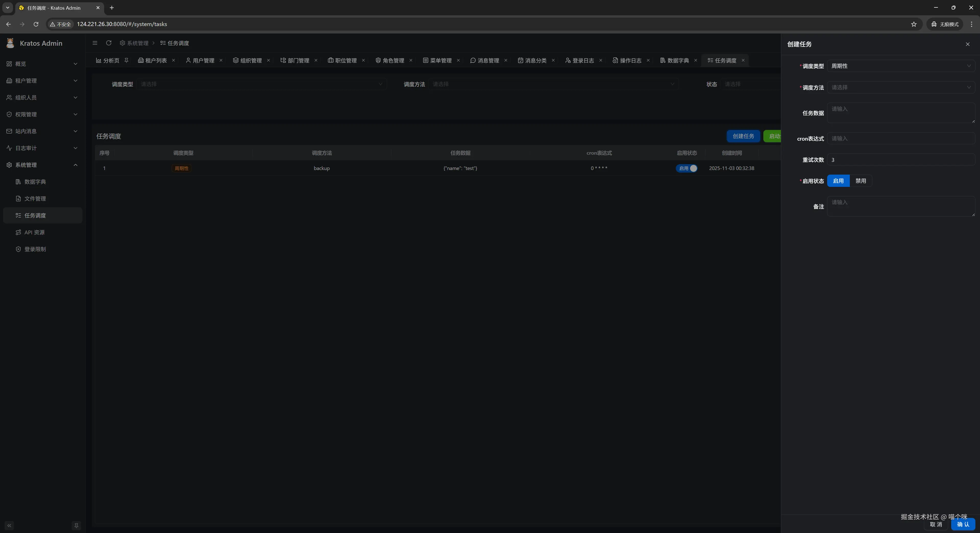This screenshot has width=980, height=533.
Task: Open API 资源 in the sidebar
Action: tap(34, 232)
